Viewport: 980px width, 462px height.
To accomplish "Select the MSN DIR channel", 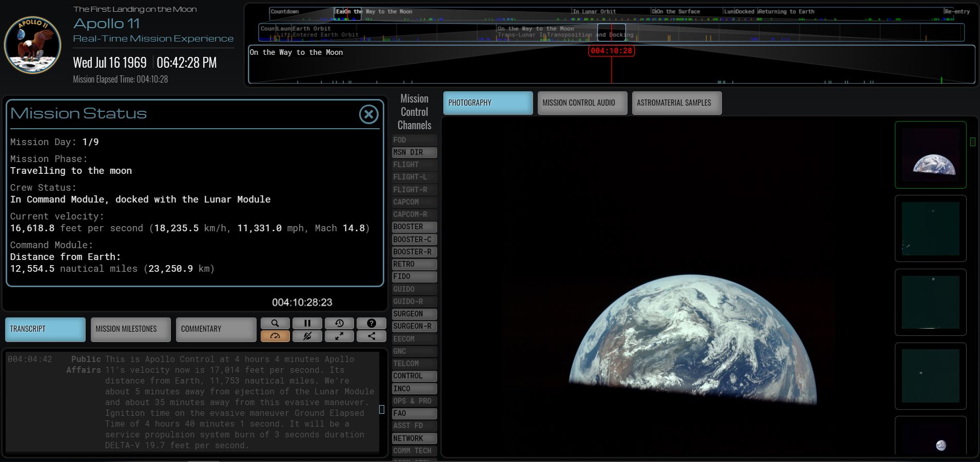I will [x=415, y=152].
